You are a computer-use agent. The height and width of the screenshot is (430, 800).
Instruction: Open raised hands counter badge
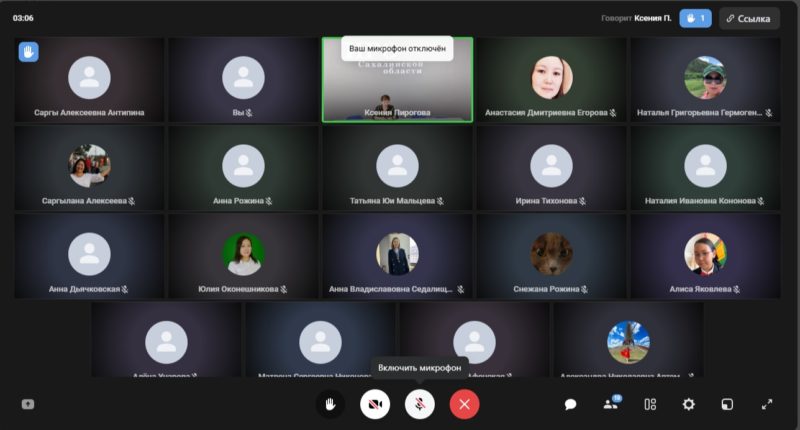(695, 18)
